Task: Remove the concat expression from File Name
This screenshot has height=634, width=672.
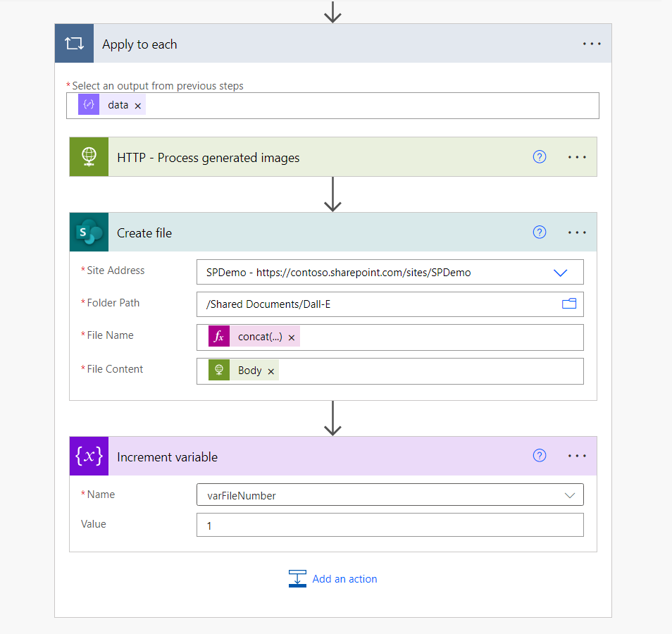Action: 292,337
